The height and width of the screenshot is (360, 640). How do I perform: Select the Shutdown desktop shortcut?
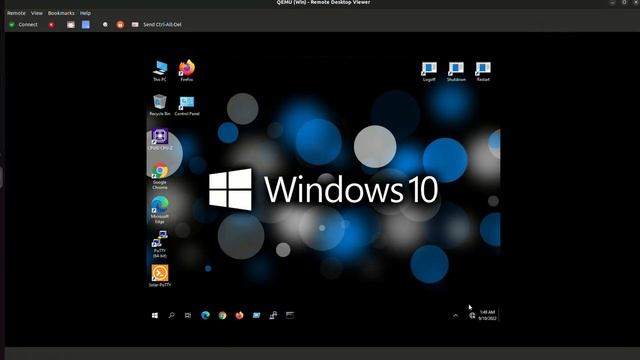point(456,72)
